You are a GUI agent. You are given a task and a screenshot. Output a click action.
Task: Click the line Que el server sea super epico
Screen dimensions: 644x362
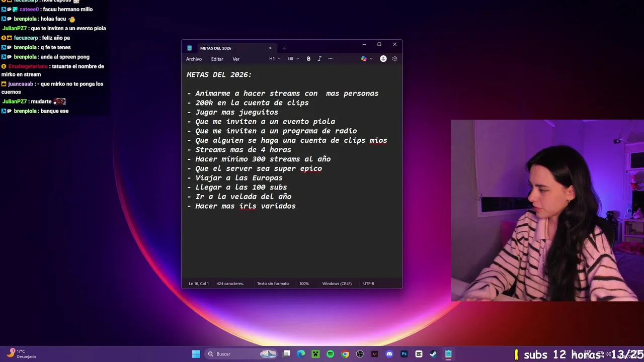click(x=254, y=168)
